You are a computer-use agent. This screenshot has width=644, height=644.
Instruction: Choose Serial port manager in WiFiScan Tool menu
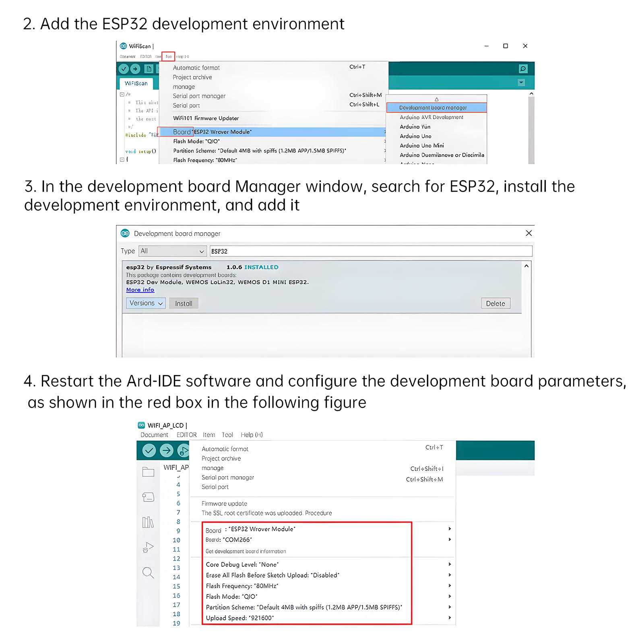pyautogui.click(x=199, y=96)
